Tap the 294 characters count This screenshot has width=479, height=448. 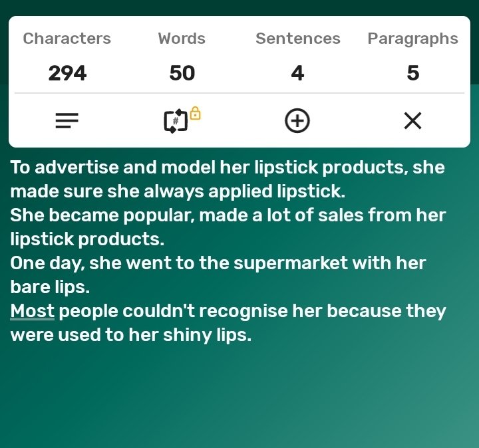pos(67,73)
